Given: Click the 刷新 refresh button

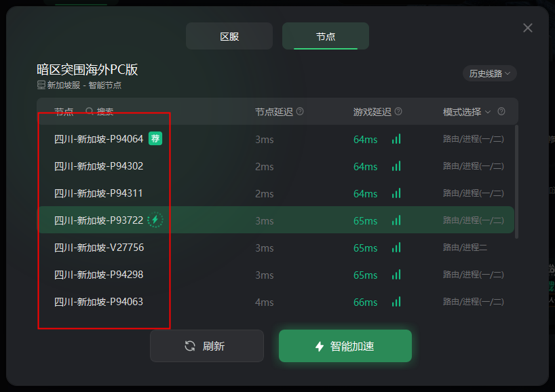Looking at the screenshot, I should click(x=207, y=346).
